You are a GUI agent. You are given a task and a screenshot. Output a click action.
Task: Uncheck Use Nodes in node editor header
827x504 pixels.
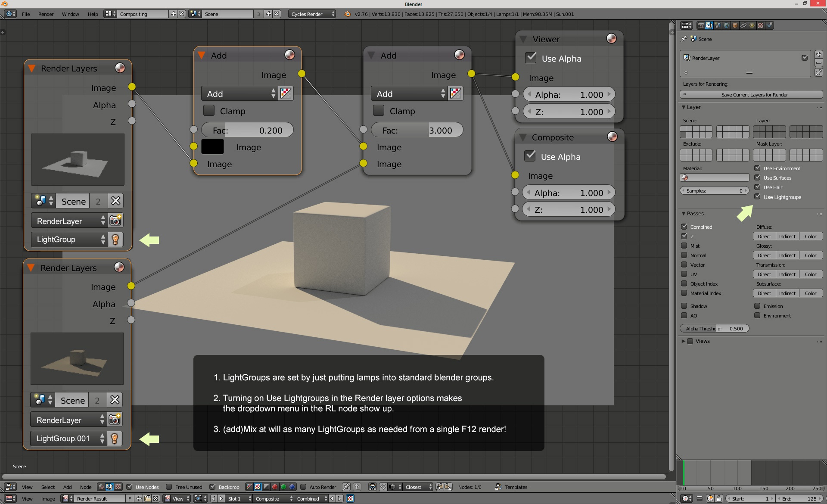pos(129,487)
